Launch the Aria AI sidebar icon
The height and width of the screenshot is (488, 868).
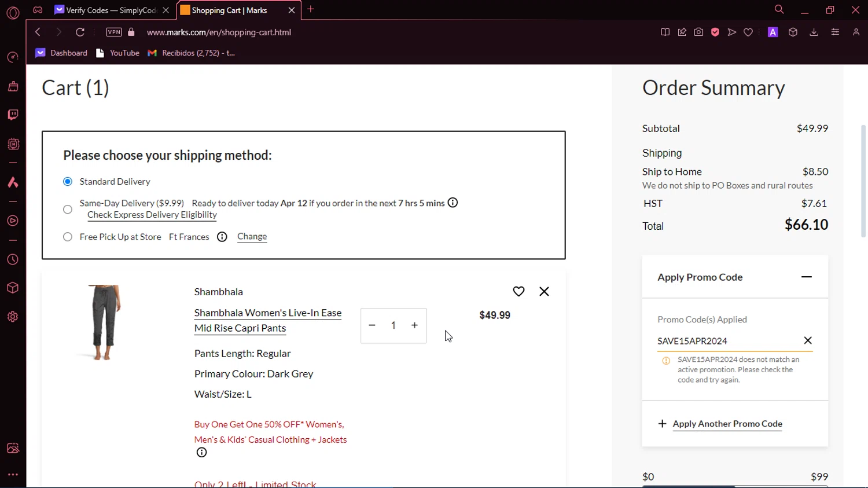13,182
